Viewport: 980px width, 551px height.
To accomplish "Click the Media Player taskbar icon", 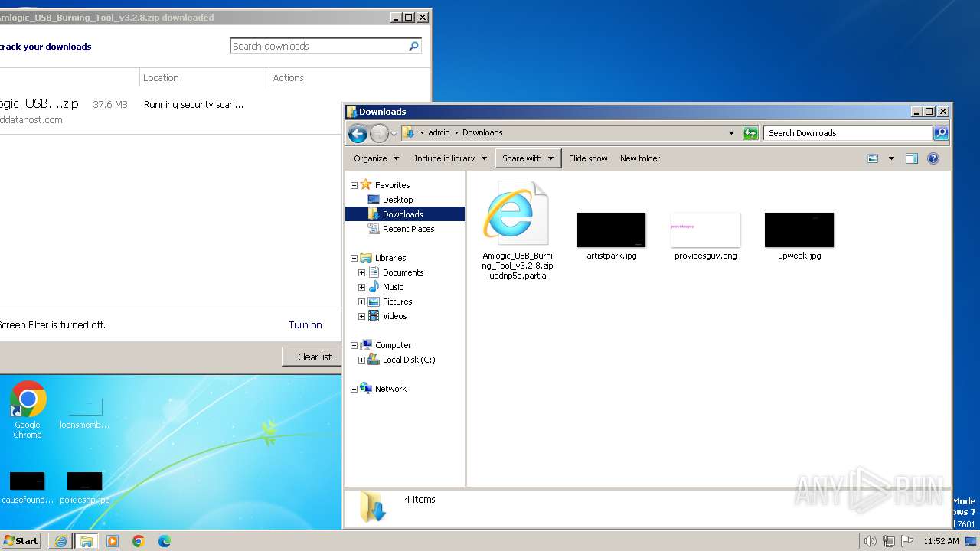I will pyautogui.click(x=113, y=541).
